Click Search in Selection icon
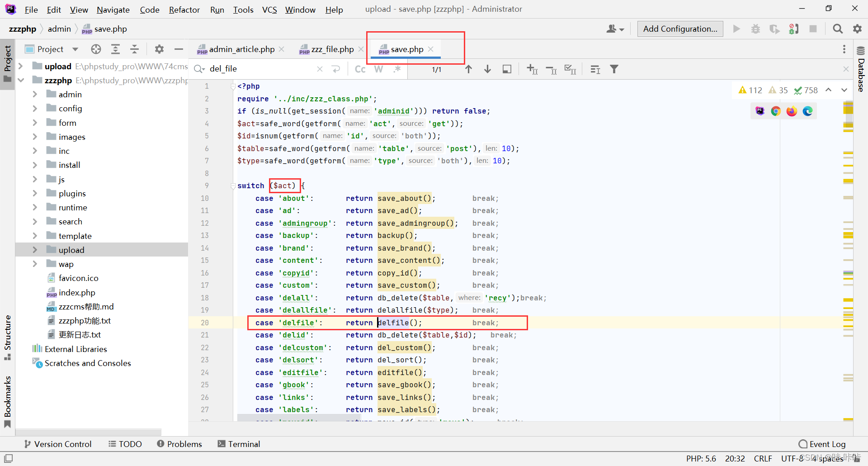This screenshot has width=868, height=466. [507, 69]
